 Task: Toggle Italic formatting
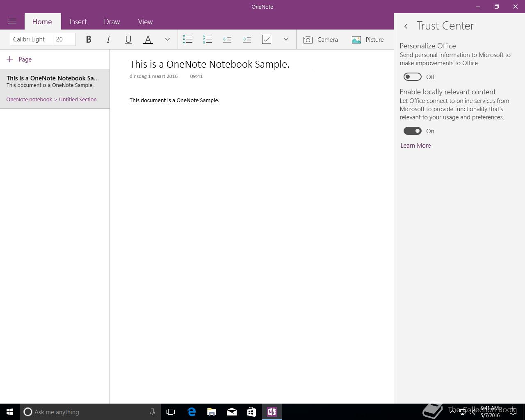108,39
